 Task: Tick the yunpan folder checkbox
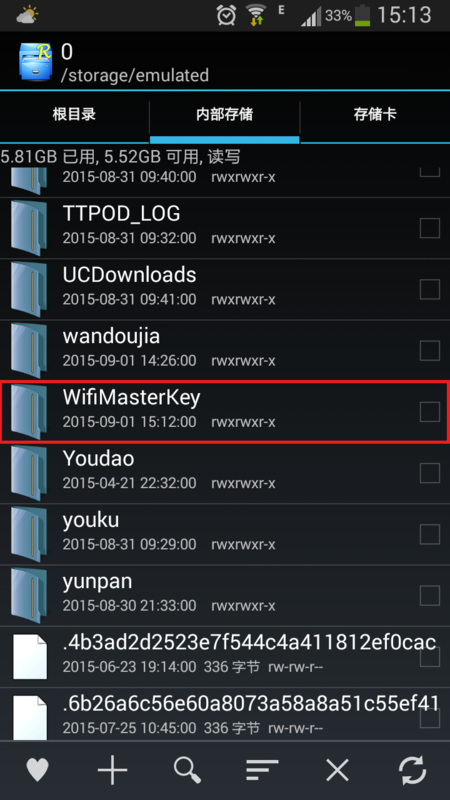click(x=430, y=595)
